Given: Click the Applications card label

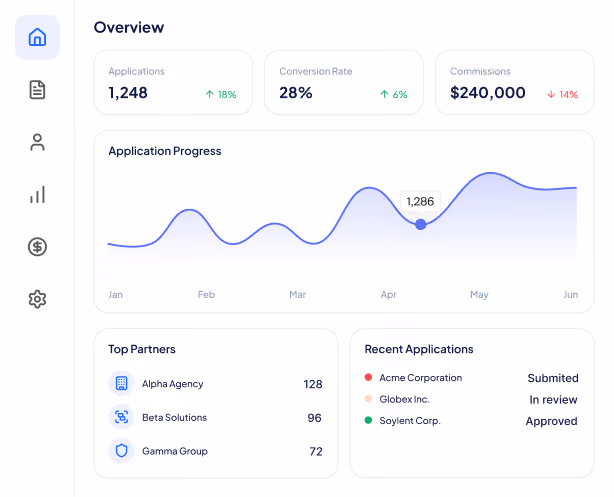Looking at the screenshot, I should [137, 71].
